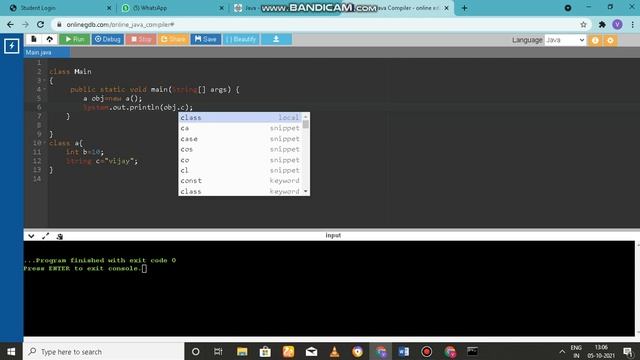Click the Windows taskbar search box
Image resolution: width=640 pixels, height=360 pixels.
pos(104,351)
